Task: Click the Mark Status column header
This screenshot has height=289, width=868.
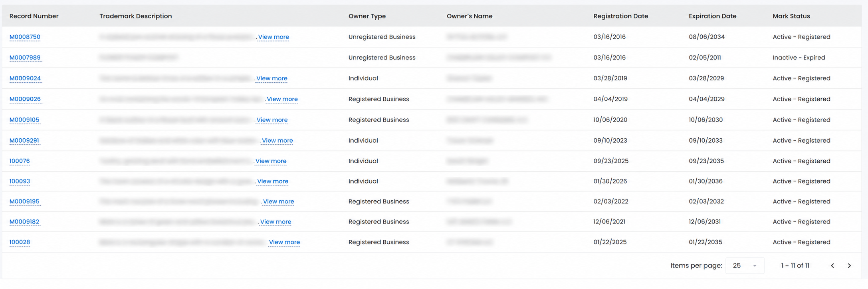Action: [x=791, y=16]
